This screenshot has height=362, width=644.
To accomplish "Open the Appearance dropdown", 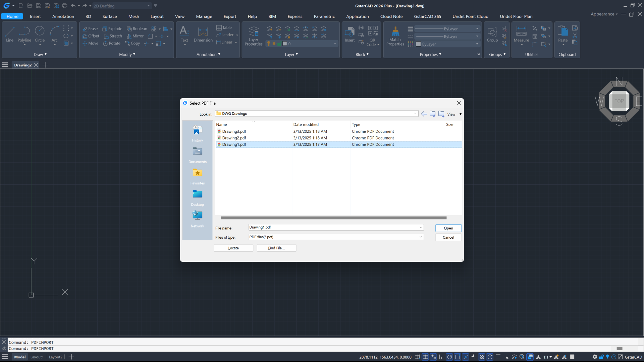I will point(604,14).
